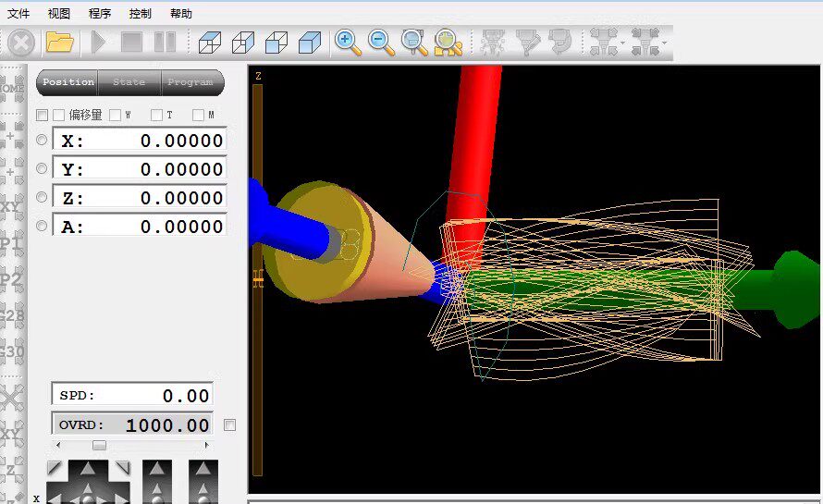This screenshot has width=823, height=504.
Task: Open the 视图 menu
Action: (59, 13)
